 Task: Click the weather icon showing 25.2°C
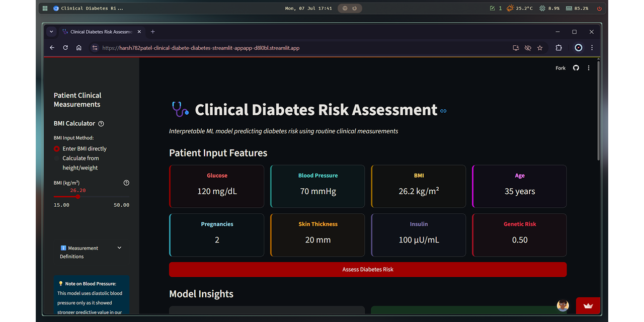coord(510,8)
